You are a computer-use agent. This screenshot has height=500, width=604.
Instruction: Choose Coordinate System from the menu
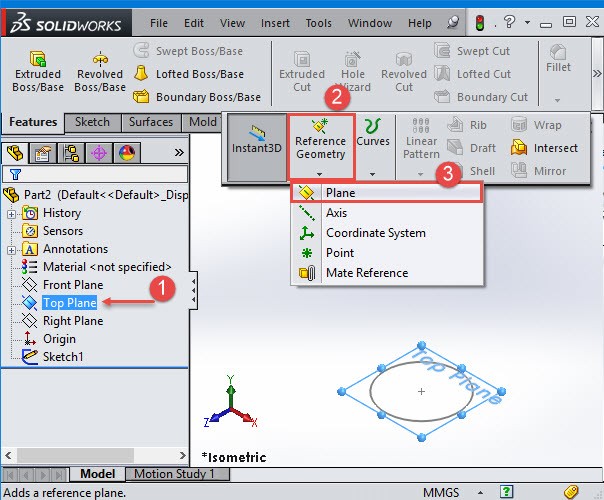click(x=386, y=233)
